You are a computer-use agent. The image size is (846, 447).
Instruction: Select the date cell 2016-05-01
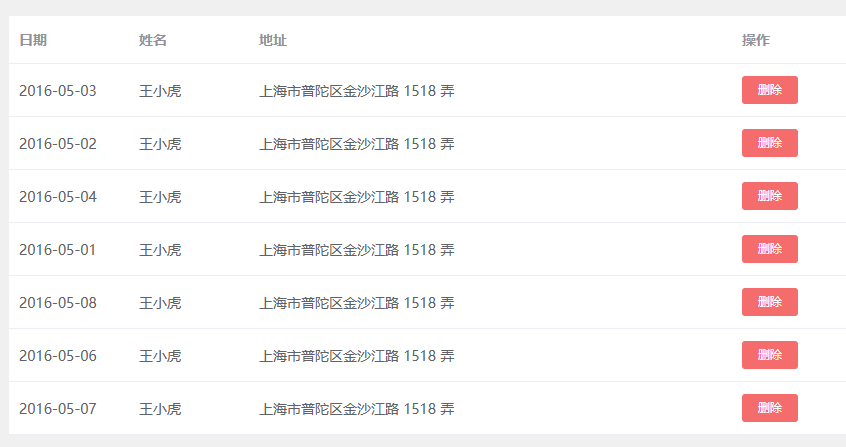click(58, 250)
